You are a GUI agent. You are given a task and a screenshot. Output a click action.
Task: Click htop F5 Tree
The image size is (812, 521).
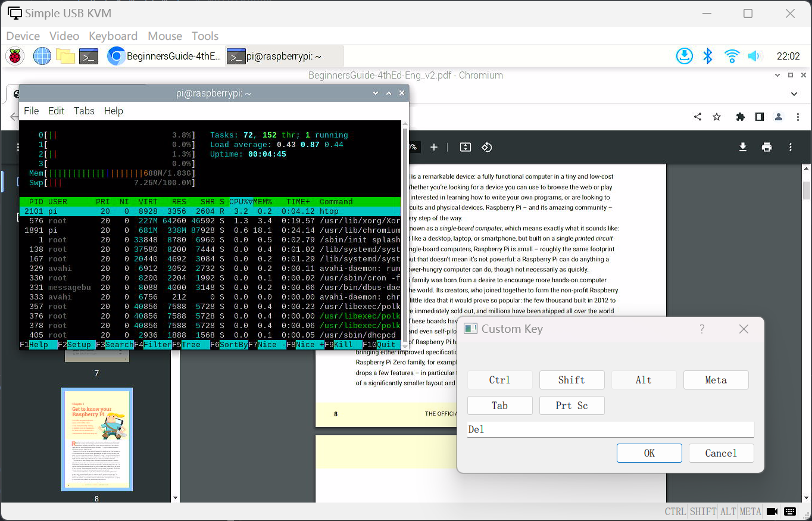[x=191, y=345]
